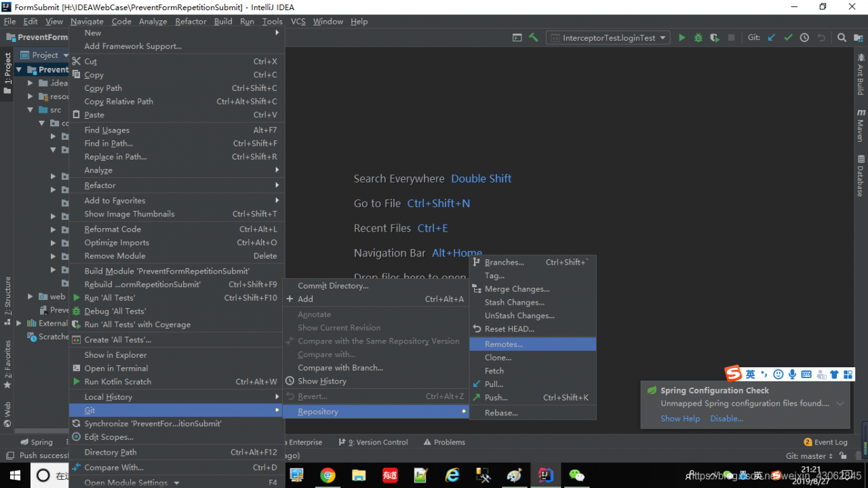Image resolution: width=868 pixels, height=488 pixels.
Task: Click the gray Stop button in toolbar
Action: click(731, 38)
